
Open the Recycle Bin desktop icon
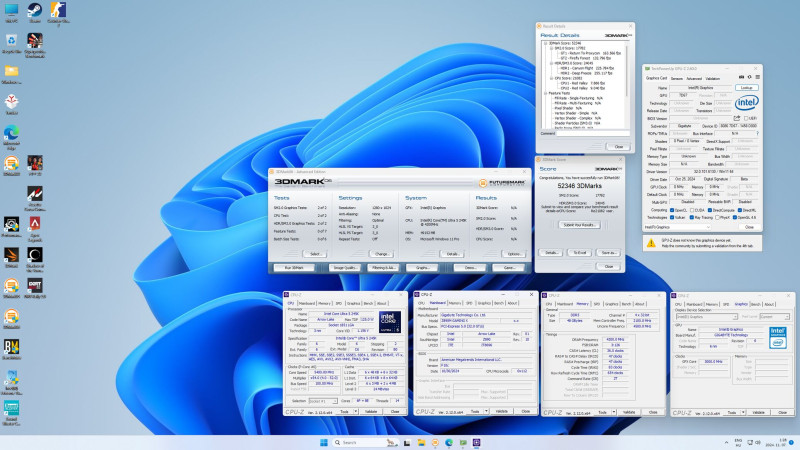(11, 44)
